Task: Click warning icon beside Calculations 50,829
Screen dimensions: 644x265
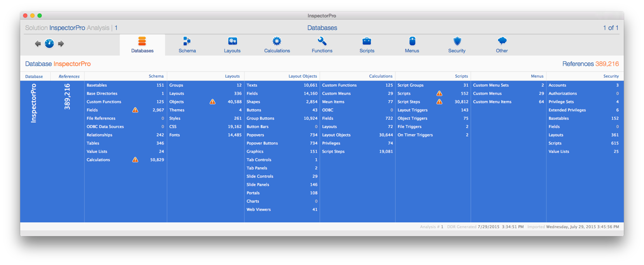Action: tap(135, 160)
